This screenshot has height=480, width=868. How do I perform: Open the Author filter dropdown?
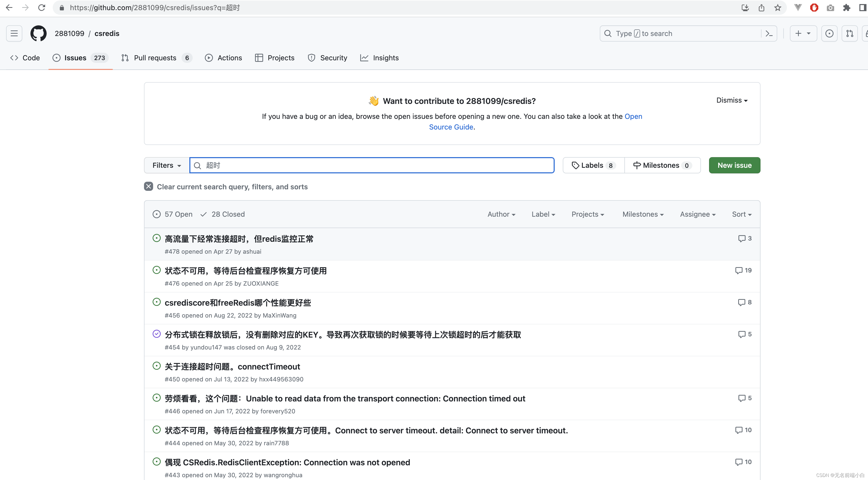[x=501, y=214]
